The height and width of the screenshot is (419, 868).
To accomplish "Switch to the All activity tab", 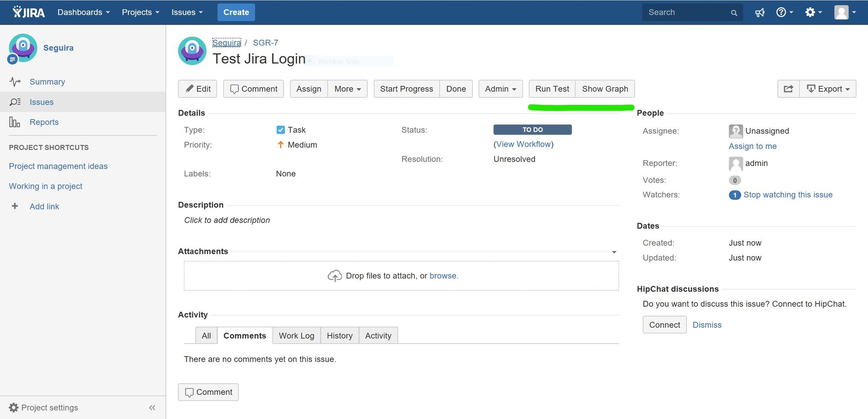I will (206, 336).
